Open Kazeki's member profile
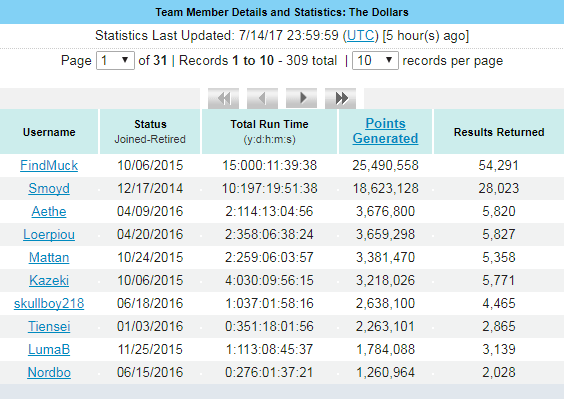Viewport: 564px width, 399px height. point(49,281)
